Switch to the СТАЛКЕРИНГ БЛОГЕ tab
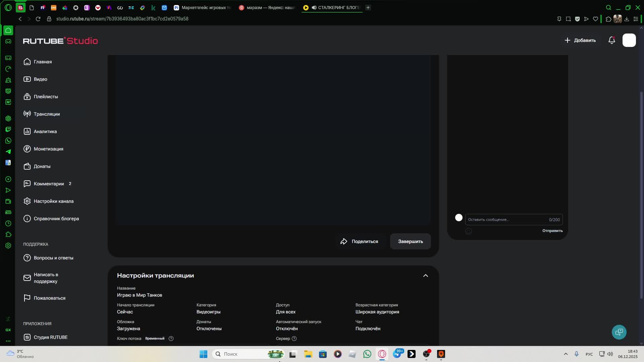This screenshot has width=644, height=362. 332,7
